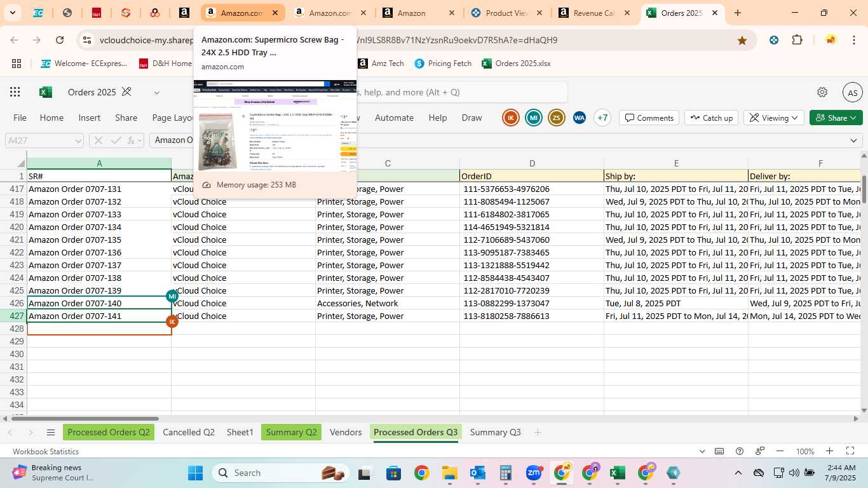Bookmark star icon in address bar
The height and width of the screenshot is (488, 868).
pos(742,40)
